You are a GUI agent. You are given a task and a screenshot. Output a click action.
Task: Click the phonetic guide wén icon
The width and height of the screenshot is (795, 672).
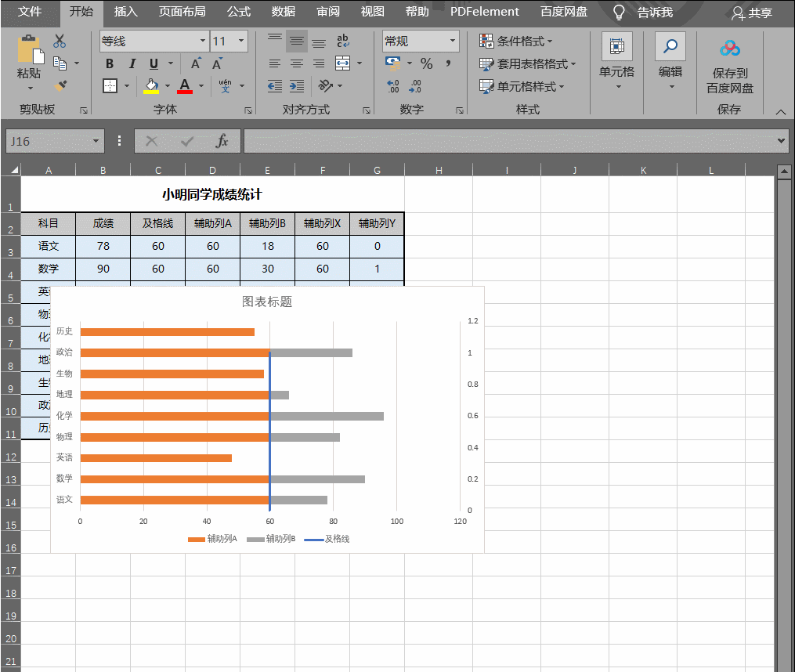coord(225,85)
